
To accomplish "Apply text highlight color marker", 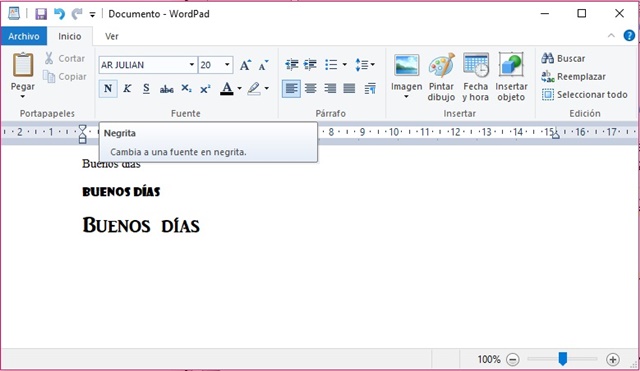I will pyautogui.click(x=254, y=89).
